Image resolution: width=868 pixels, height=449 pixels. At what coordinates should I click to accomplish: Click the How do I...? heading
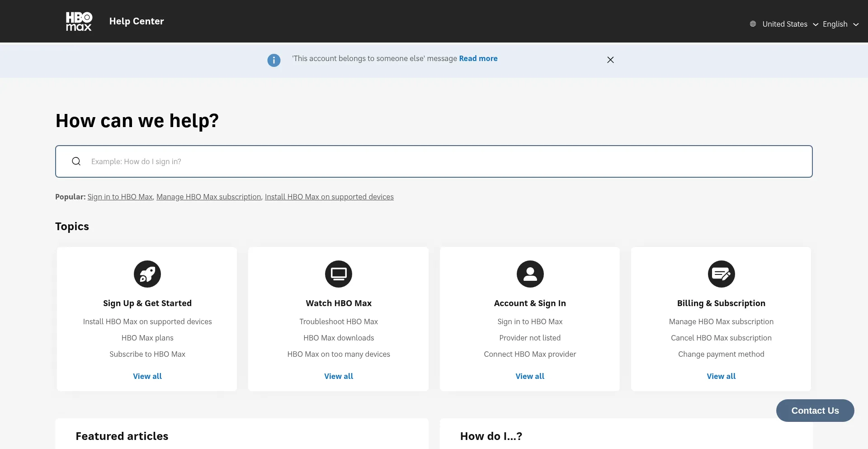(491, 436)
